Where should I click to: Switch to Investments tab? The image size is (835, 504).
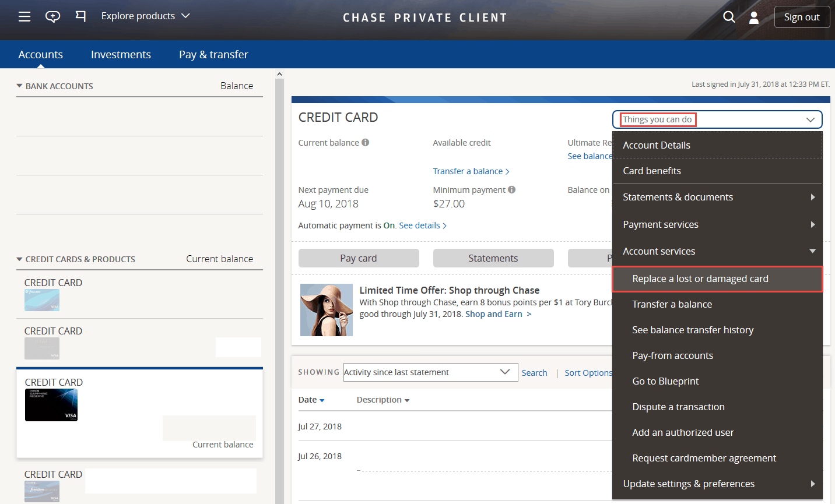pyautogui.click(x=121, y=54)
